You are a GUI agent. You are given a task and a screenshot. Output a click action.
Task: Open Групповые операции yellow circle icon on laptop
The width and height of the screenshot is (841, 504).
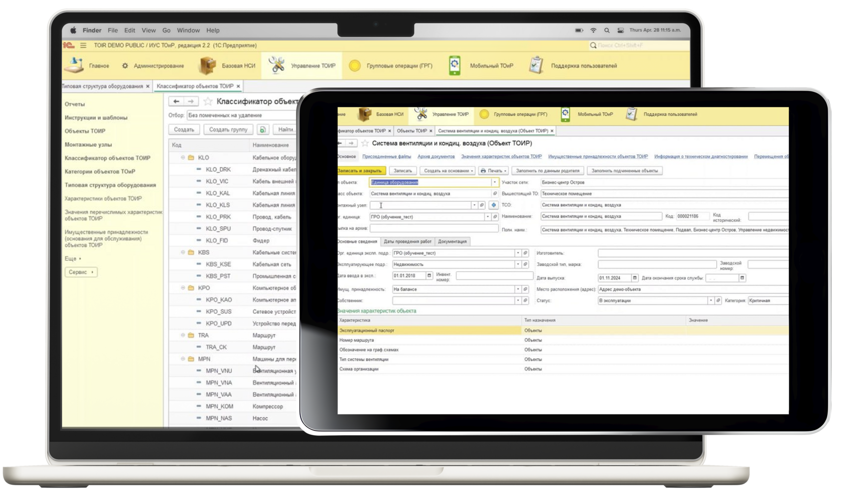[x=354, y=66]
